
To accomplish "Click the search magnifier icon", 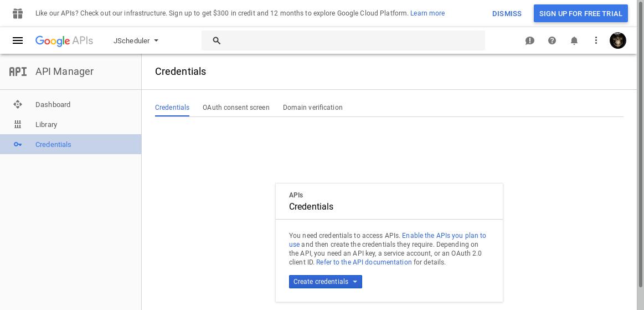I will [217, 40].
